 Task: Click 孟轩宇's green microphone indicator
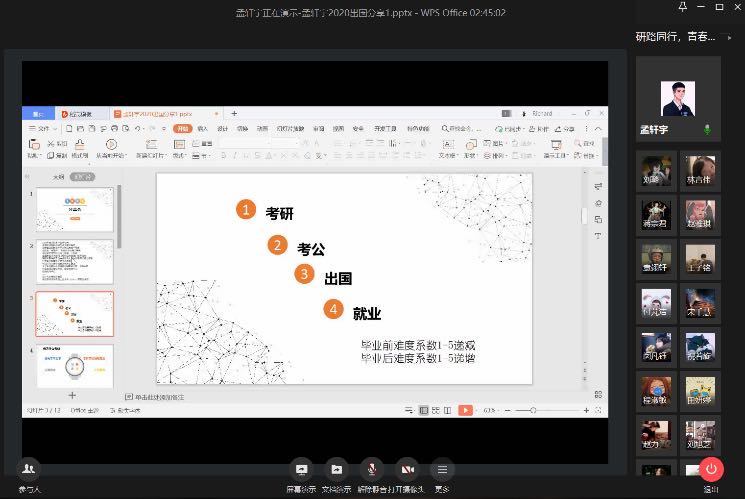[707, 129]
